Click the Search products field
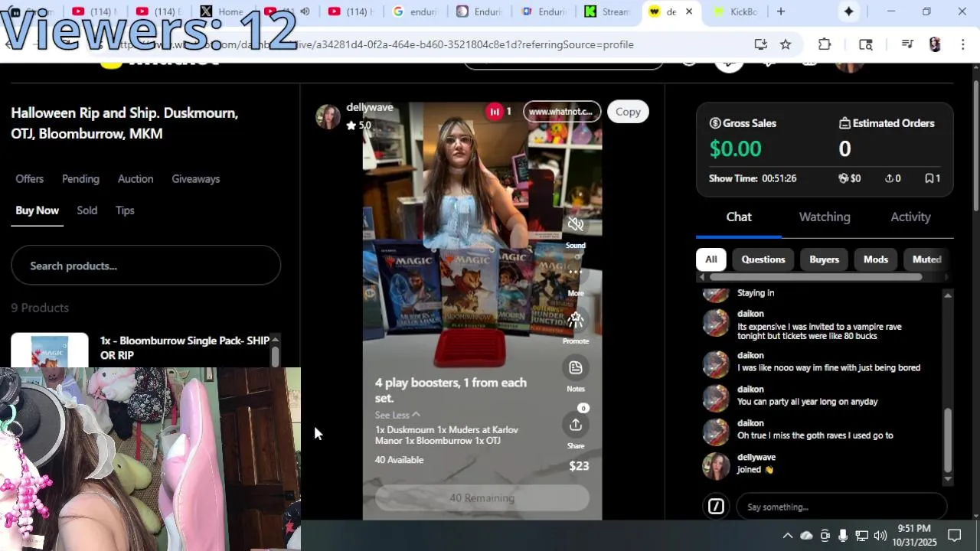Image resolution: width=980 pixels, height=551 pixels. coord(145,266)
